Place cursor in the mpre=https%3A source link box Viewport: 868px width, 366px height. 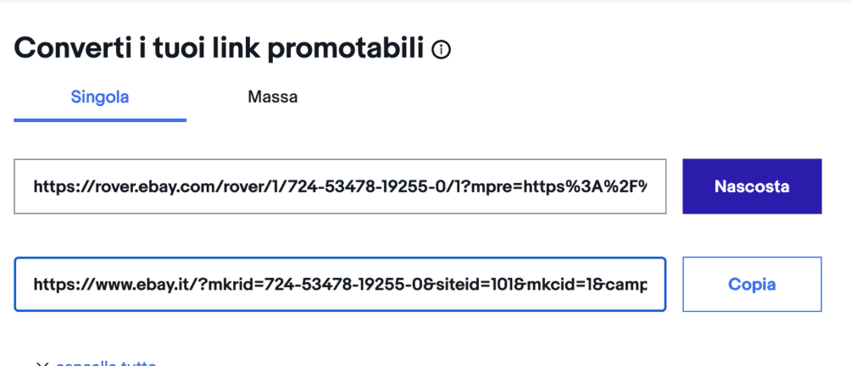coord(340,186)
